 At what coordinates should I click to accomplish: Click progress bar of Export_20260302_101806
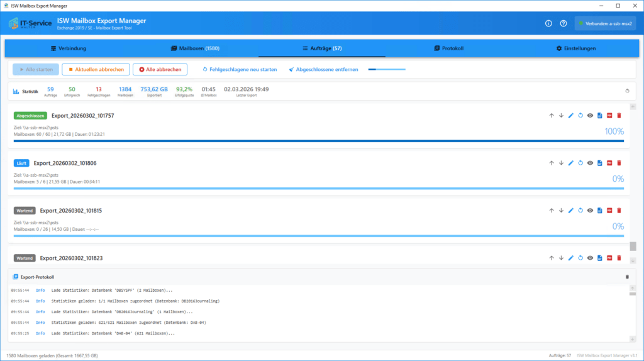coord(319,189)
